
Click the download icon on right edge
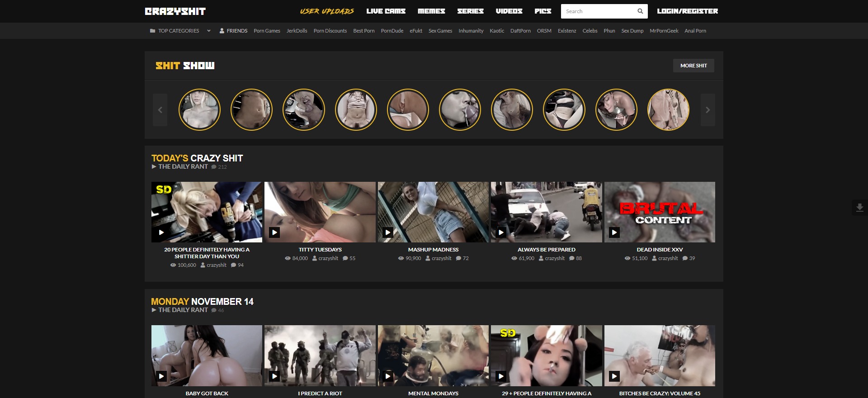[x=859, y=208]
